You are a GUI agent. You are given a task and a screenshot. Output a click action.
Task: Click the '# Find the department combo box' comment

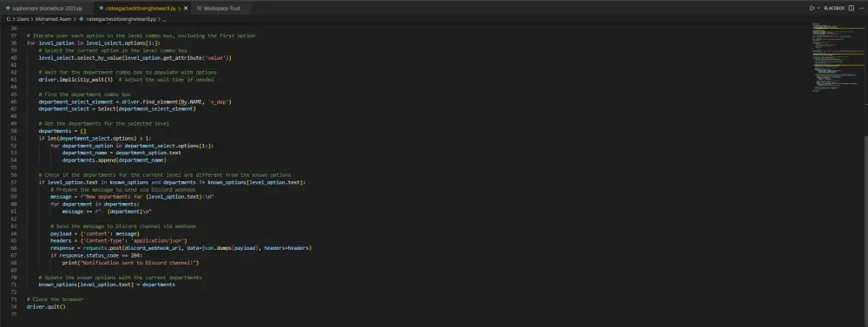pos(85,95)
